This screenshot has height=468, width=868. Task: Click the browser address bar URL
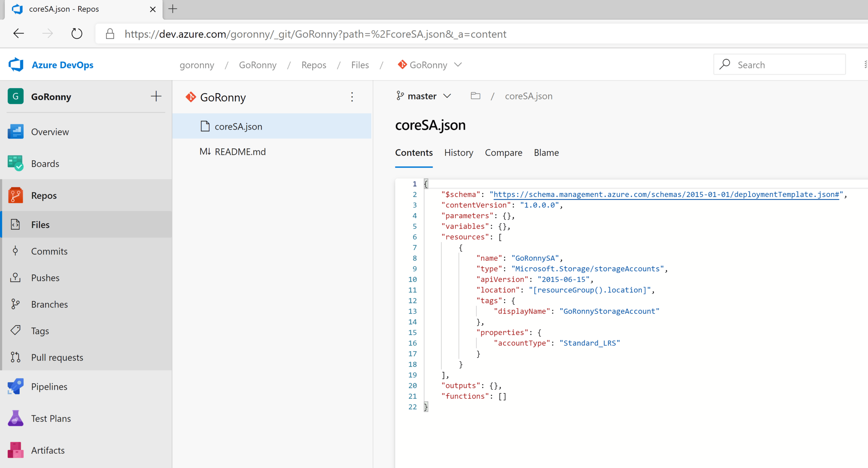[315, 34]
